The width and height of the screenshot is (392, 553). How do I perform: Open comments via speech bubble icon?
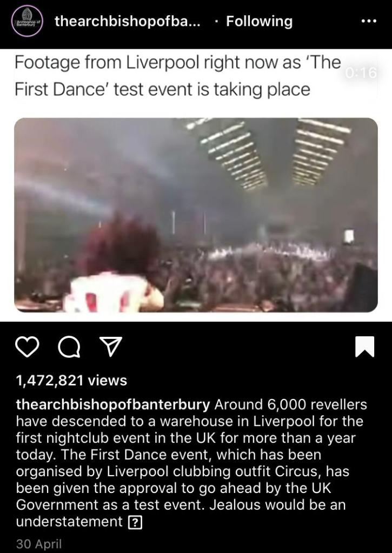pyautogui.click(x=69, y=347)
